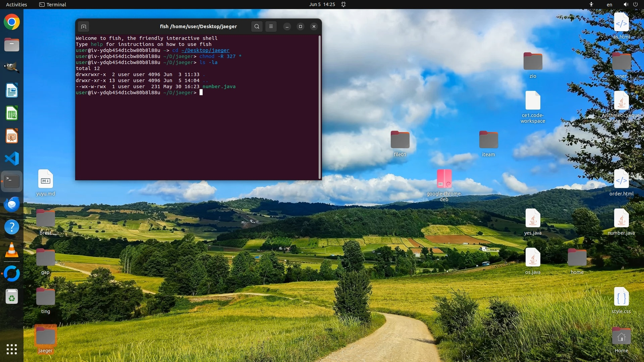Open Visual Studio Code from dock

pos(12,159)
